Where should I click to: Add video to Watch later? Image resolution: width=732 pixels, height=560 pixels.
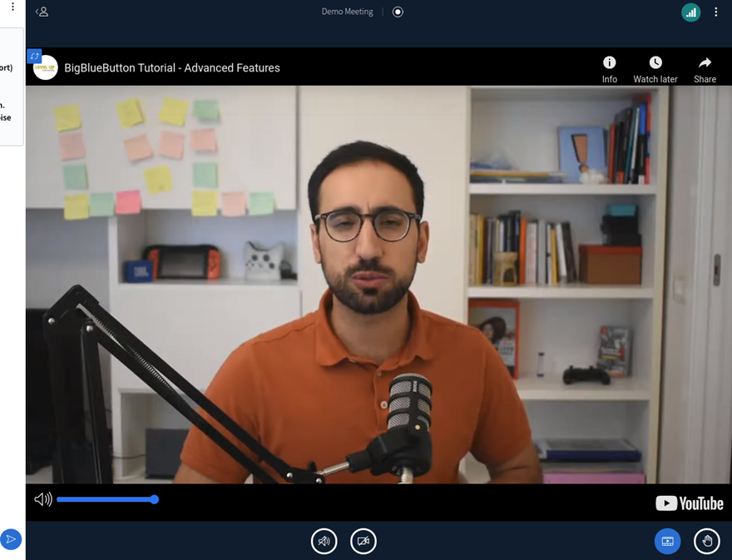[655, 69]
